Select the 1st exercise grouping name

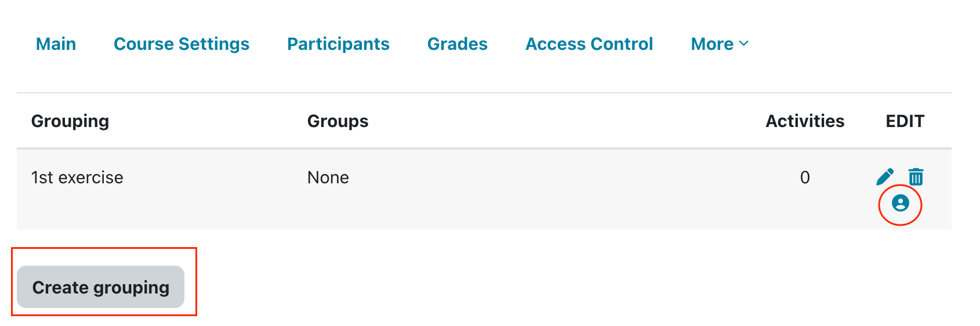pyautogui.click(x=77, y=178)
